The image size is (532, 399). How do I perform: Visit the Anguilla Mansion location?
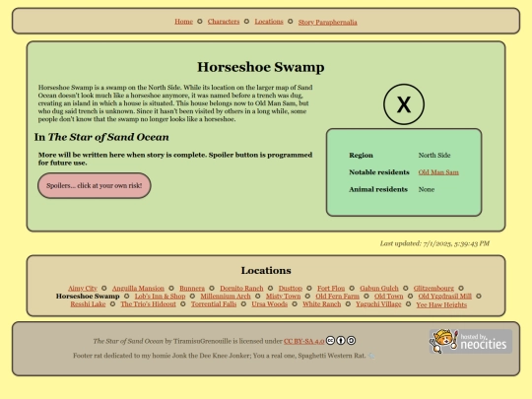pyautogui.click(x=138, y=288)
